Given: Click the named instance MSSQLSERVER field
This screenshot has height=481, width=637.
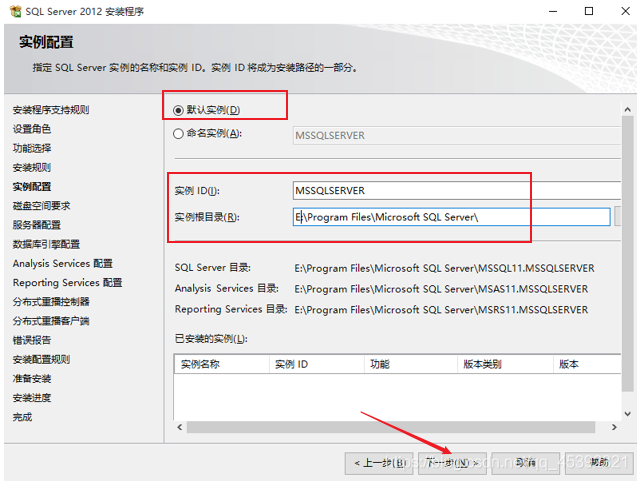Looking at the screenshot, I should tap(457, 135).
